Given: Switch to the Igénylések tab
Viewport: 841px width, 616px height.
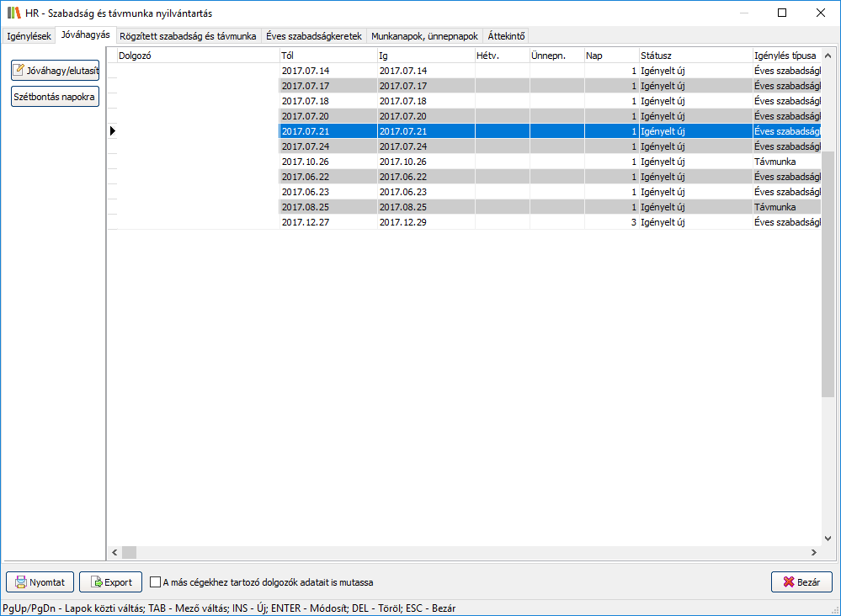Looking at the screenshot, I should tap(29, 36).
